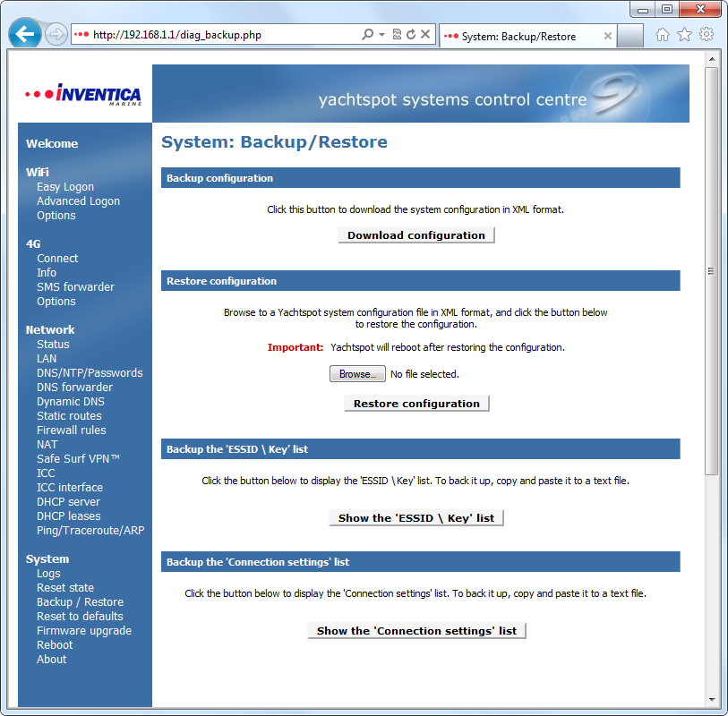Open the ICC link

(46, 473)
